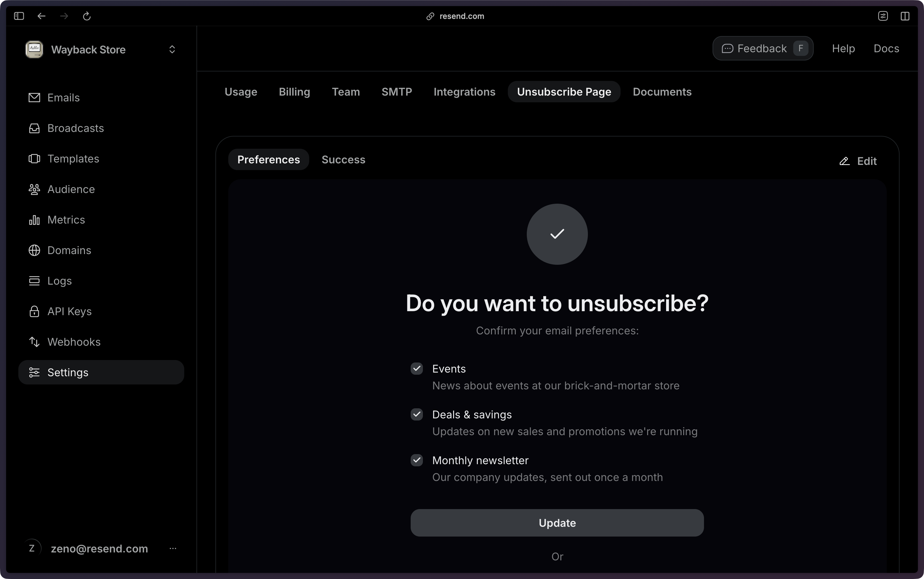This screenshot has width=924, height=579.
Task: Expand the Wayback Store team switcher
Action: coord(172,49)
